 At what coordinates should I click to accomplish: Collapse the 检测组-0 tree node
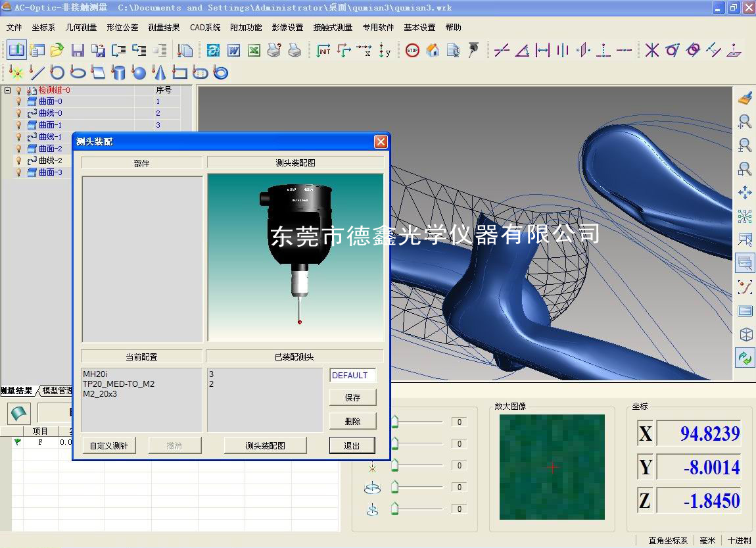click(7, 91)
